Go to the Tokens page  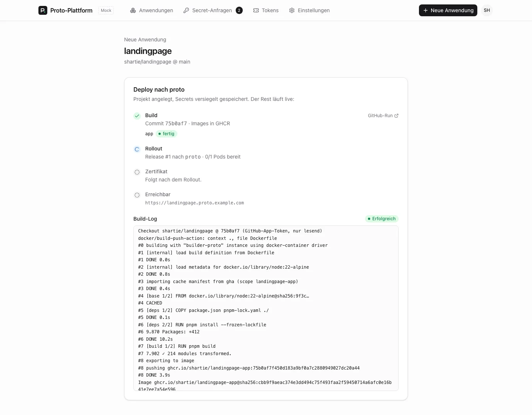(x=266, y=10)
